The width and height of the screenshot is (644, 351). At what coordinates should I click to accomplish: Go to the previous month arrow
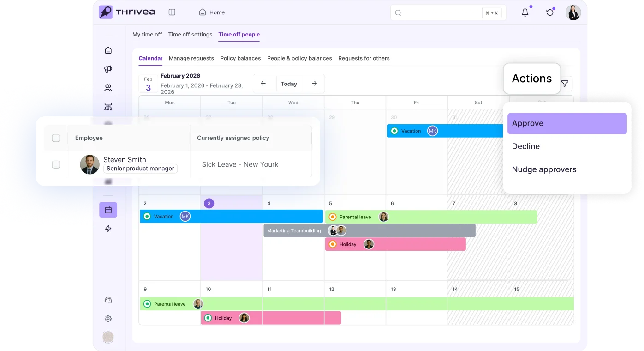tap(263, 84)
